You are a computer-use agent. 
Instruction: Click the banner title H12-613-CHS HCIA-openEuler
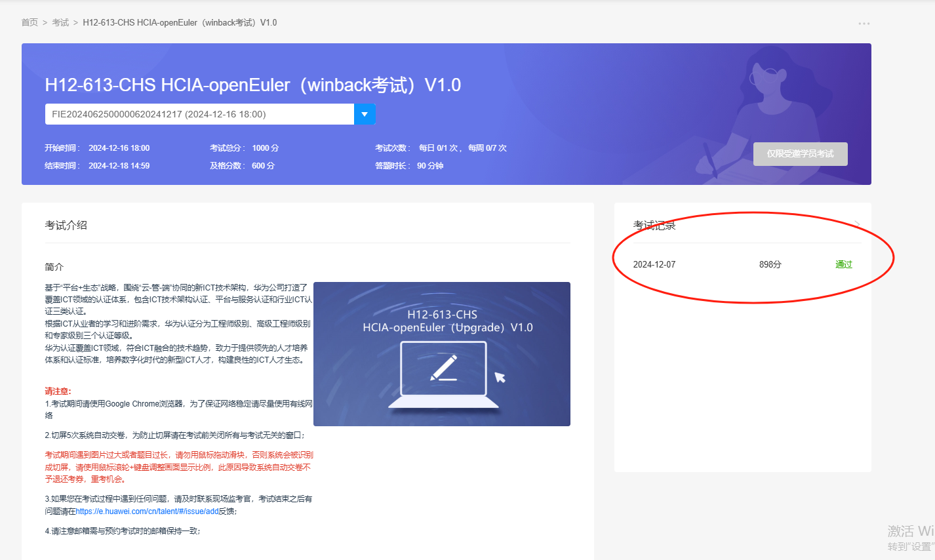coord(252,85)
